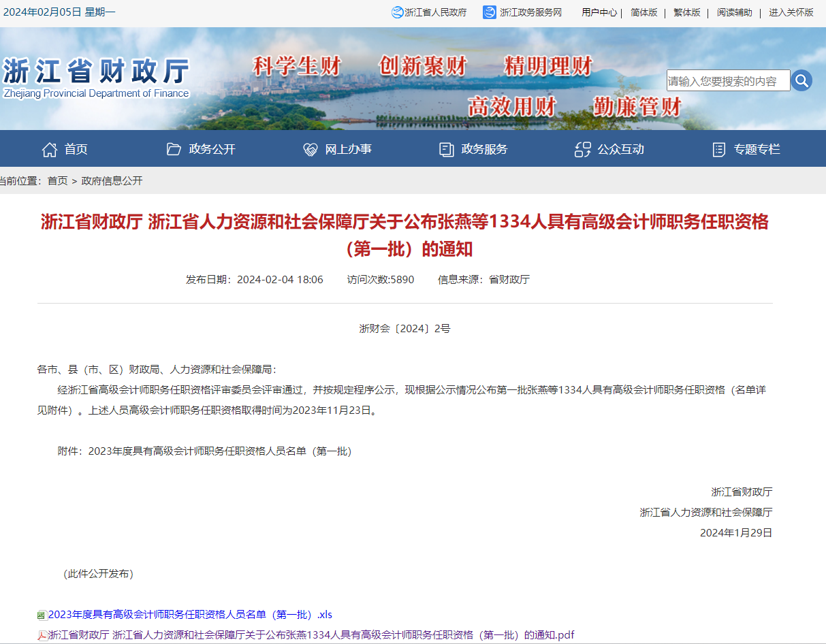Click the interaction icon beside 公众互动
826x644 pixels.
click(x=583, y=149)
